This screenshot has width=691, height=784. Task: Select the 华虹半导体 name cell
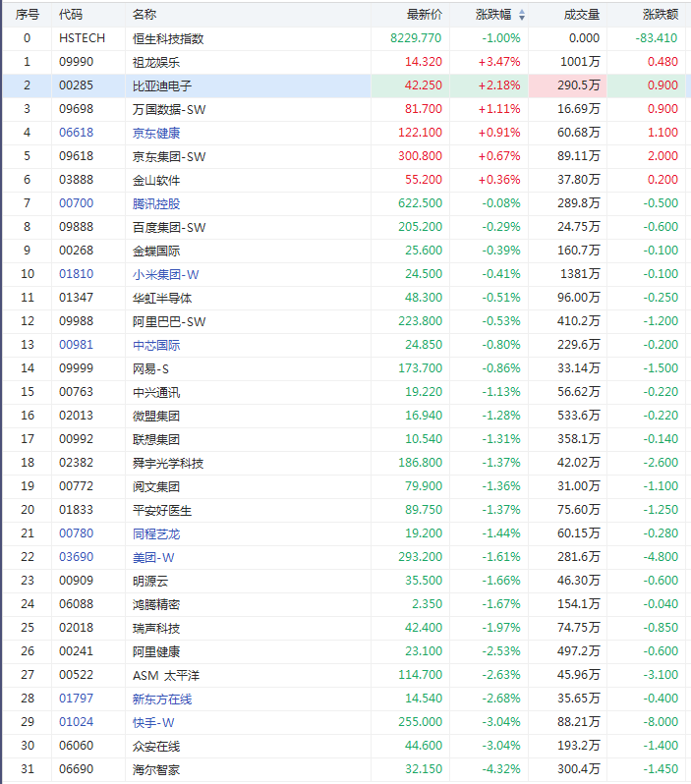click(x=162, y=298)
